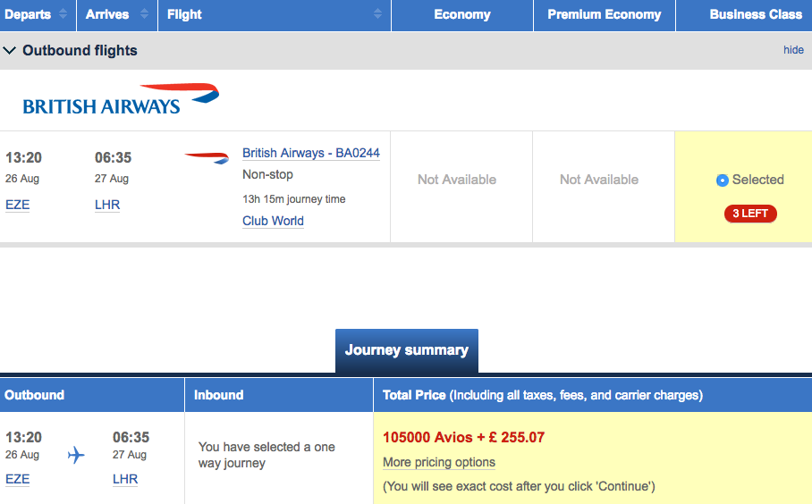Image resolution: width=812 pixels, height=504 pixels.
Task: Click the airplane icon in Journey summary
Action: (76, 456)
